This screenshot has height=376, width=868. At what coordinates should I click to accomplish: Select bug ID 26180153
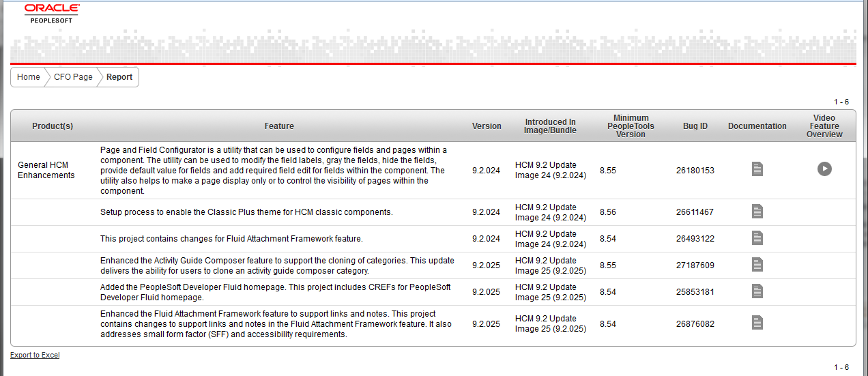tap(695, 171)
